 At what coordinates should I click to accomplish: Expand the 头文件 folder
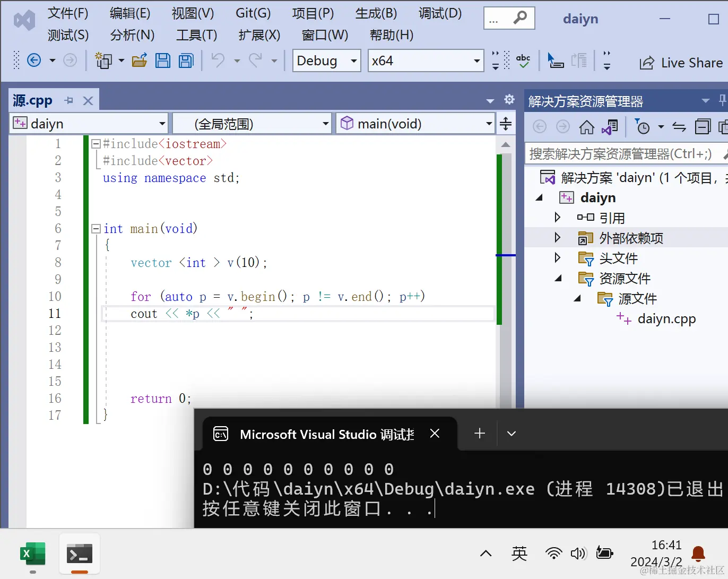(x=557, y=257)
